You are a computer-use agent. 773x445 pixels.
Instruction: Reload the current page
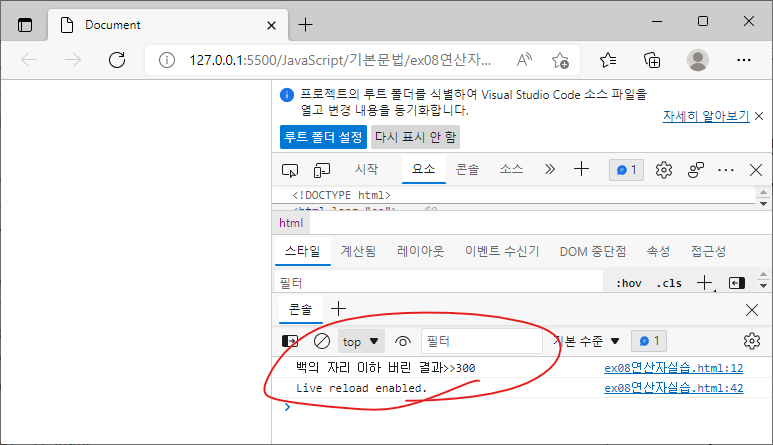(117, 60)
